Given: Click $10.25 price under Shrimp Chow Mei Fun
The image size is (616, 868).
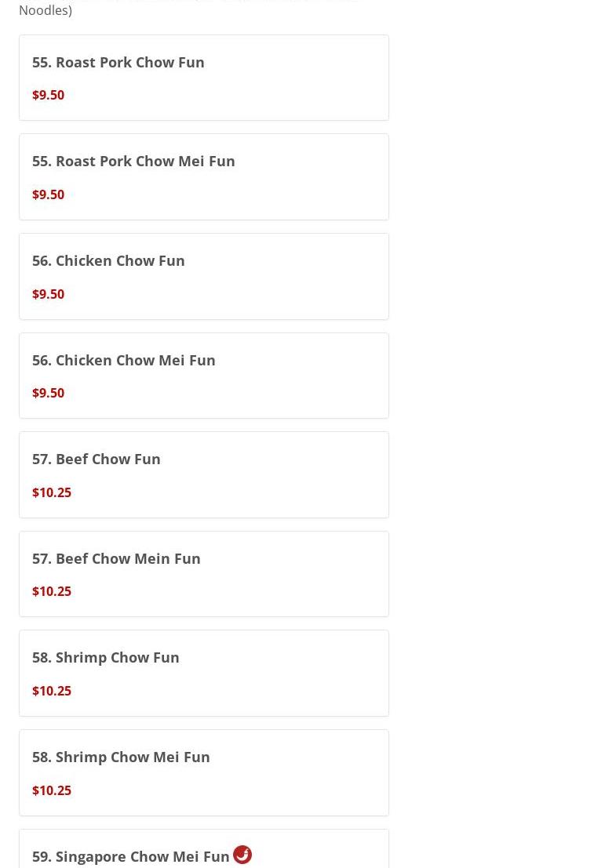Looking at the screenshot, I should 52,790.
